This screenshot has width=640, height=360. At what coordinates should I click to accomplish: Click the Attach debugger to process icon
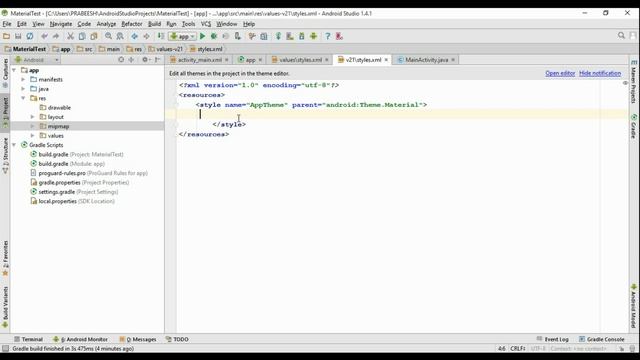(x=238, y=36)
